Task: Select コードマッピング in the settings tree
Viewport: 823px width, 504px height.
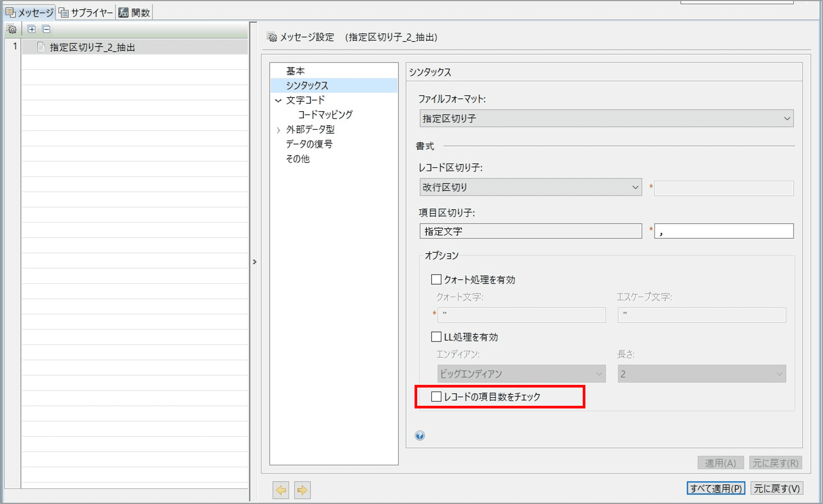Action: pyautogui.click(x=325, y=115)
